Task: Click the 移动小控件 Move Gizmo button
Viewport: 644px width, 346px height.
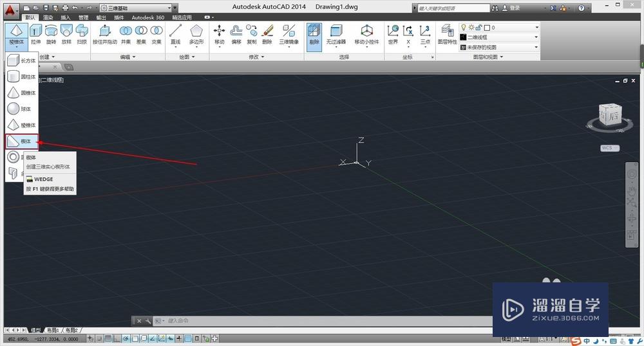Action: pyautogui.click(x=367, y=35)
